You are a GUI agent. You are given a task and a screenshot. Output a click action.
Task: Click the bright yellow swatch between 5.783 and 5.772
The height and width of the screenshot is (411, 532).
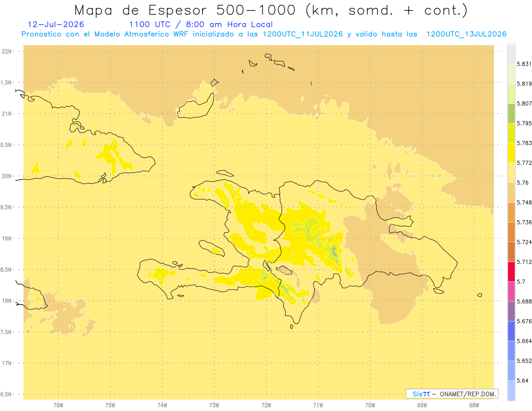click(x=511, y=153)
